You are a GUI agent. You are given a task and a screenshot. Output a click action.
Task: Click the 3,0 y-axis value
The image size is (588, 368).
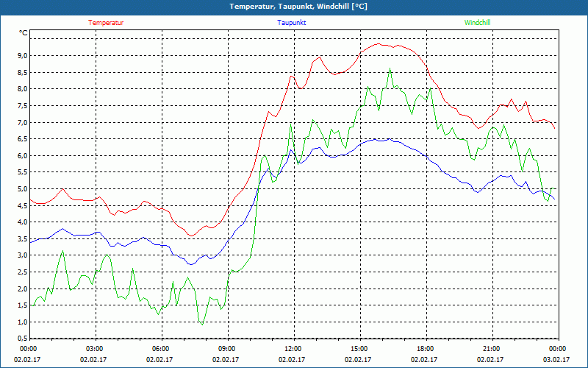point(23,255)
